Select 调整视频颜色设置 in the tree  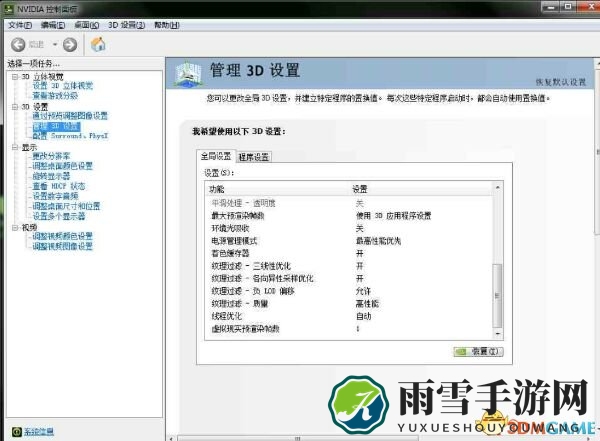click(x=63, y=236)
